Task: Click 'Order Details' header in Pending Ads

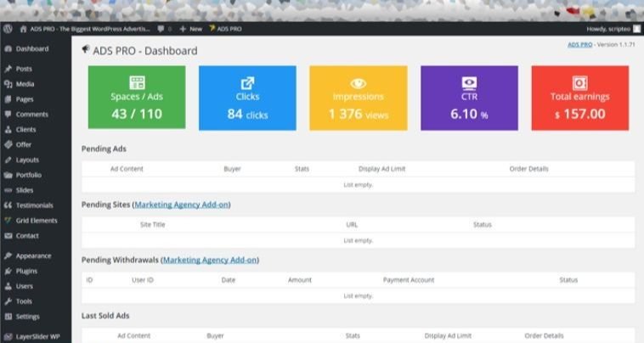Action: coord(529,169)
